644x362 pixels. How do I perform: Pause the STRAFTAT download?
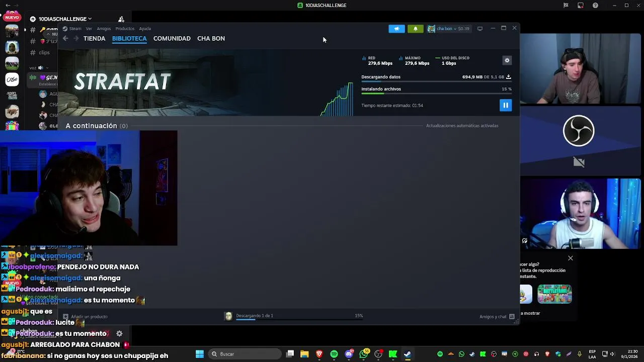[x=506, y=105]
